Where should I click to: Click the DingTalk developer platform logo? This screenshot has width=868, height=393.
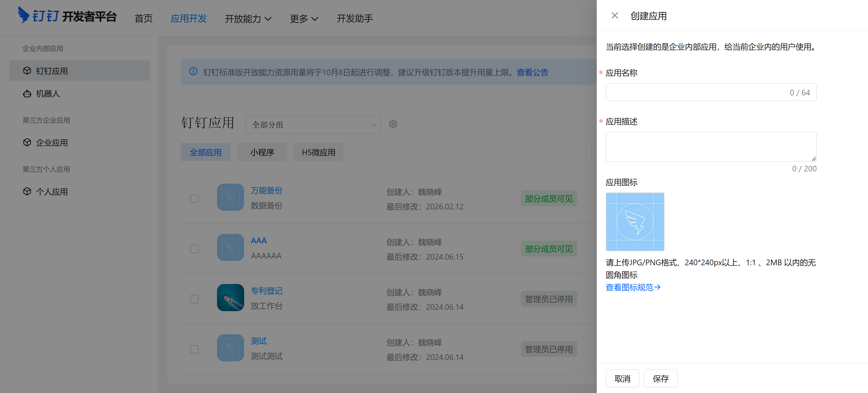67,16
